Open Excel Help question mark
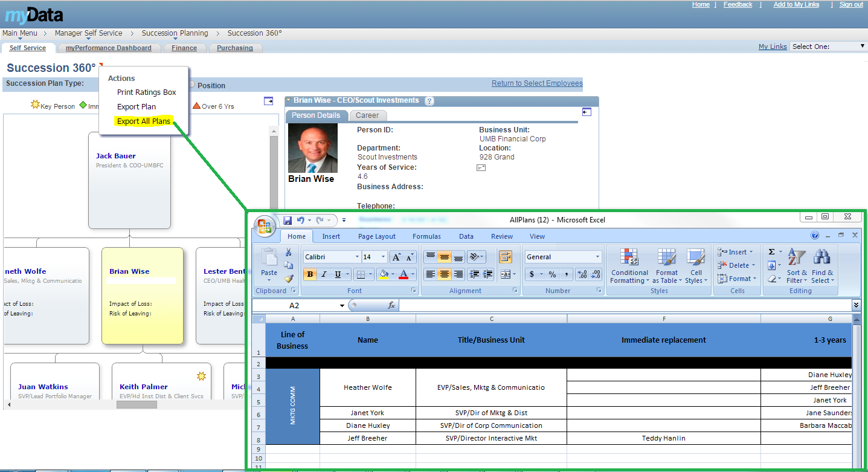Image resolution: width=868 pixels, height=472 pixels. click(815, 236)
